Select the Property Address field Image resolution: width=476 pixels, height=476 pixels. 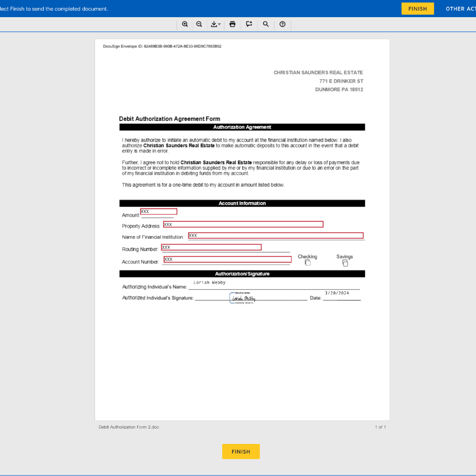click(242, 224)
